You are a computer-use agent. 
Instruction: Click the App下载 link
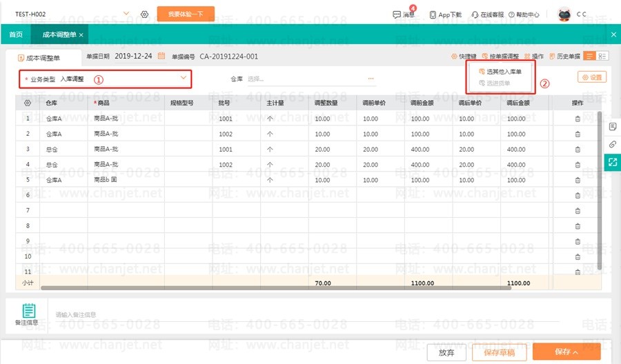coord(446,14)
